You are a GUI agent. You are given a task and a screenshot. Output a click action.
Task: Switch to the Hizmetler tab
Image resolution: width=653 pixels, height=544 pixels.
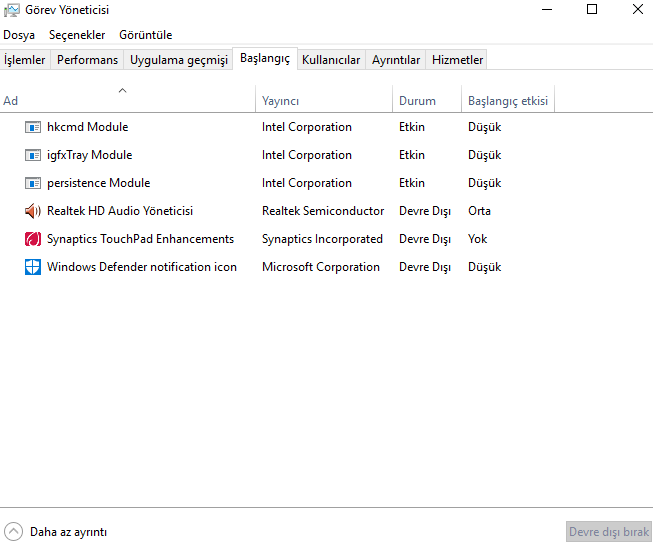pos(457,60)
